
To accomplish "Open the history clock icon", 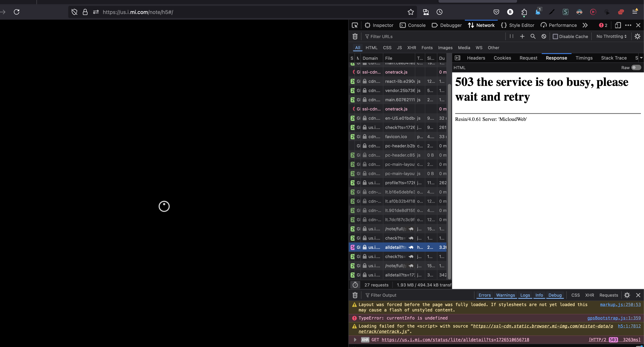I will [439, 12].
